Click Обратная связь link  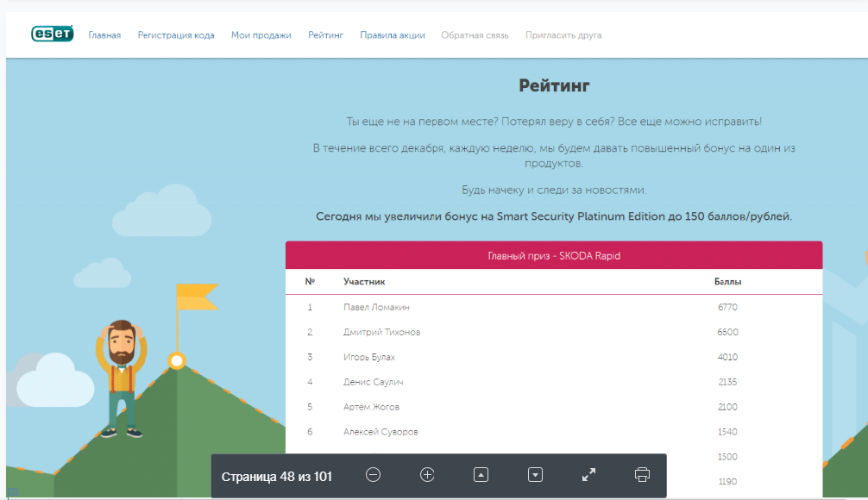pos(475,35)
